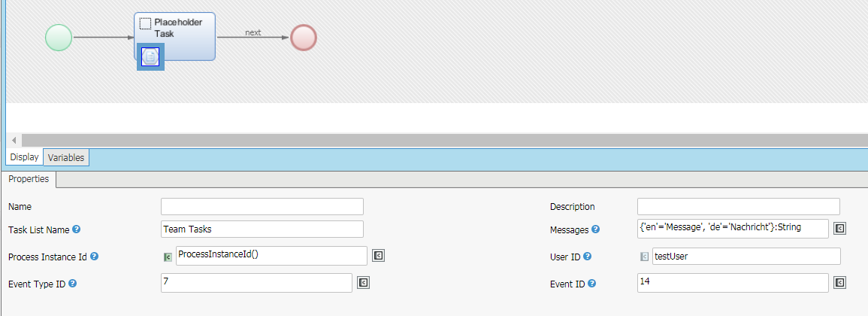Image resolution: width=868 pixels, height=316 pixels.
Task: Select the green start event circle
Action: (x=59, y=38)
